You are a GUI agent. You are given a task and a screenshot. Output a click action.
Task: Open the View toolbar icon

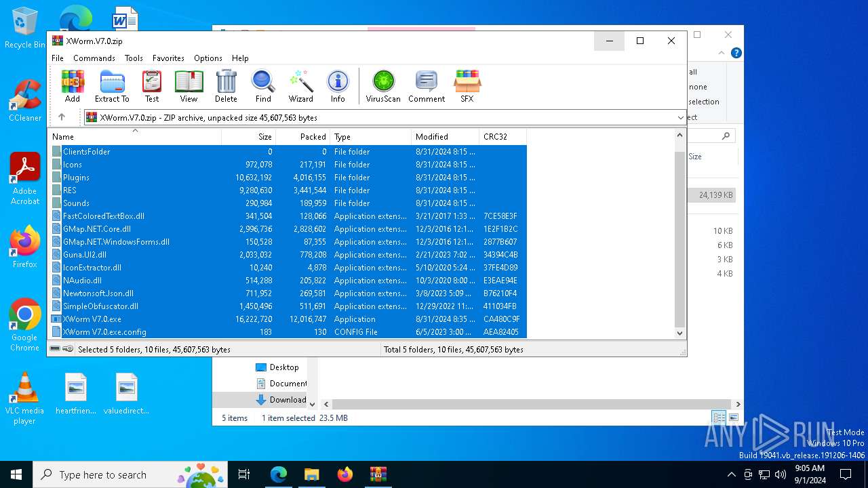(x=189, y=86)
